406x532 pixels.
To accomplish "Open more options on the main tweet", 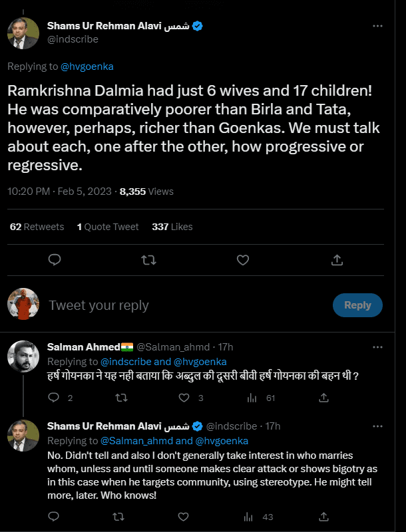I will (x=377, y=26).
